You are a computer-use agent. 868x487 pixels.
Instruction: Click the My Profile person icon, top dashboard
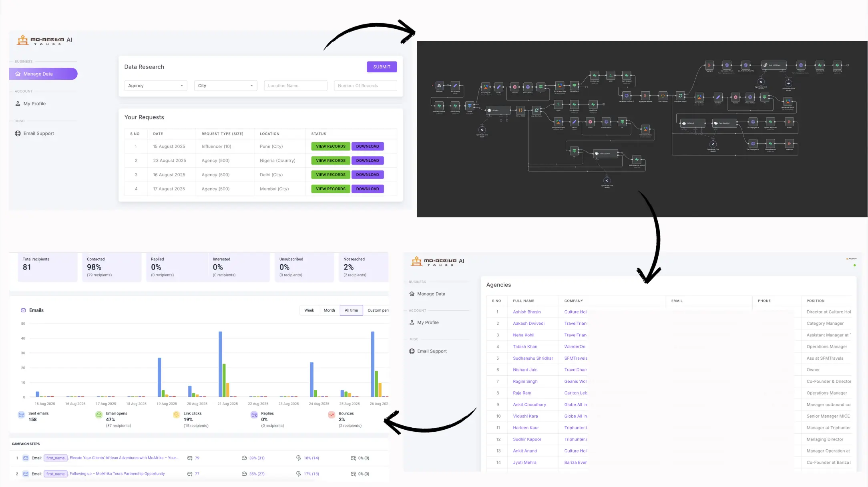tap(18, 103)
